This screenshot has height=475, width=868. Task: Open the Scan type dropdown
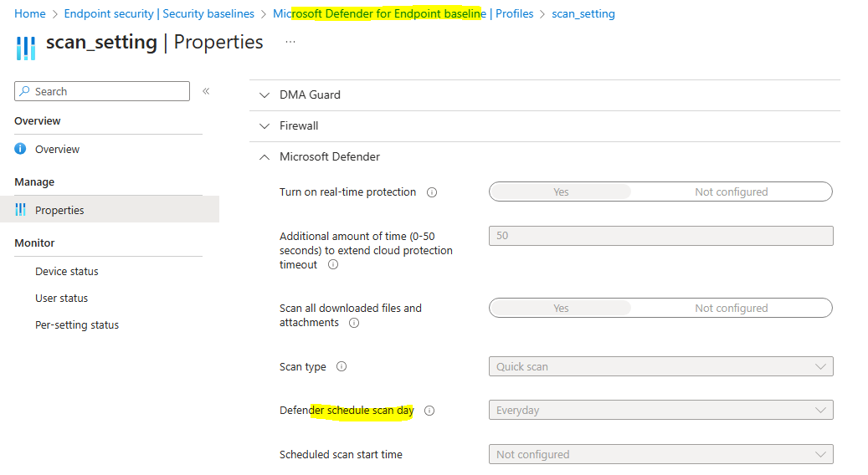pyautogui.click(x=661, y=366)
